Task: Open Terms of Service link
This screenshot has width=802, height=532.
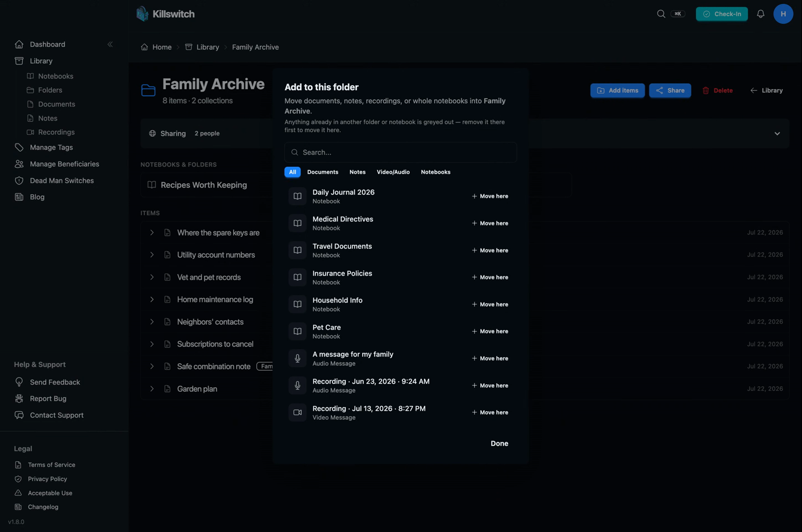Action: tap(51, 465)
